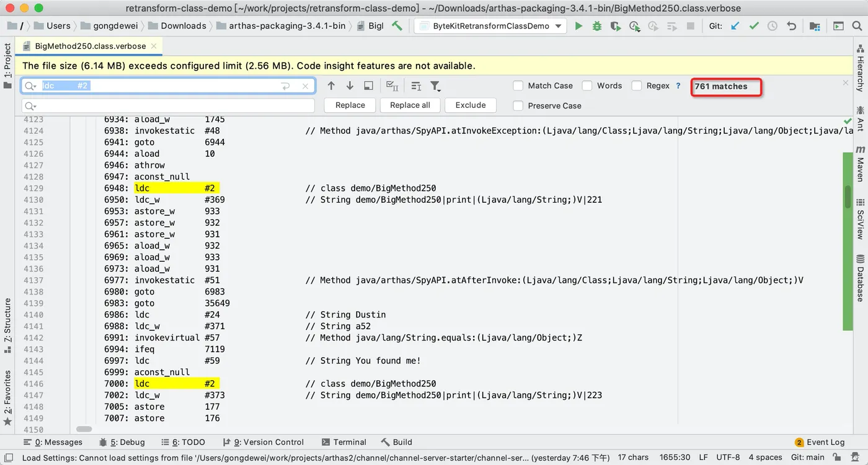This screenshot has width=868, height=465.
Task: Close the BigMethod250.class.verbose tab
Action: pos(154,46)
